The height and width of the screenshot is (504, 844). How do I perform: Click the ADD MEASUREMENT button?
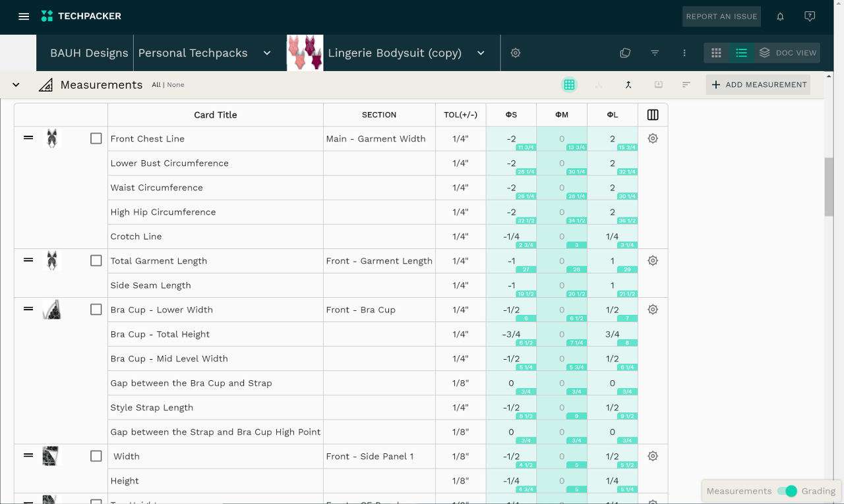(758, 84)
